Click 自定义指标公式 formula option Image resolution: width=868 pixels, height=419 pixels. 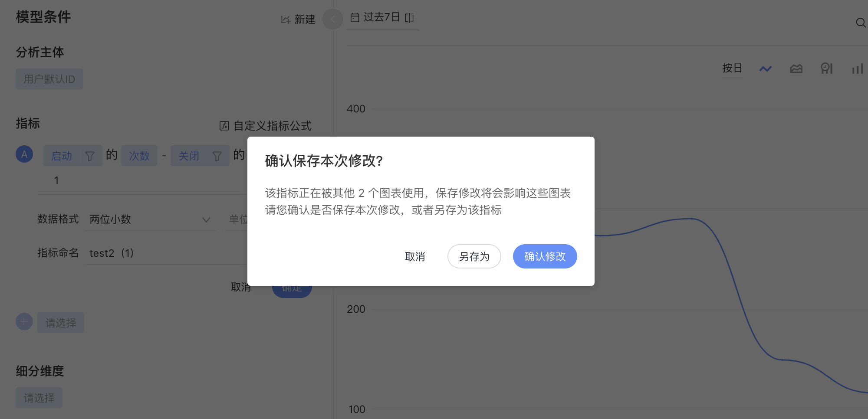pos(266,126)
